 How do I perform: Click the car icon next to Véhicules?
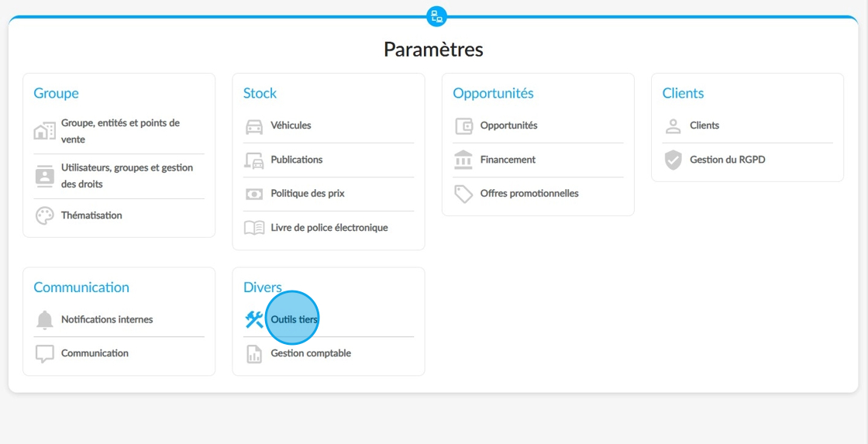click(254, 126)
